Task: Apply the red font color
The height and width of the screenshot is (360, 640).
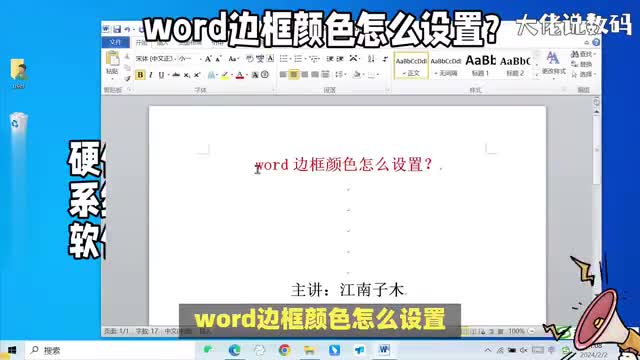Action: 240,75
